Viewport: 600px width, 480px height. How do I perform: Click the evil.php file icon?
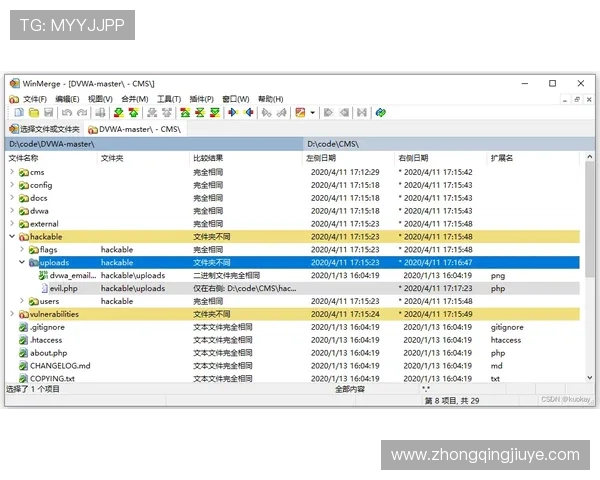click(44, 288)
